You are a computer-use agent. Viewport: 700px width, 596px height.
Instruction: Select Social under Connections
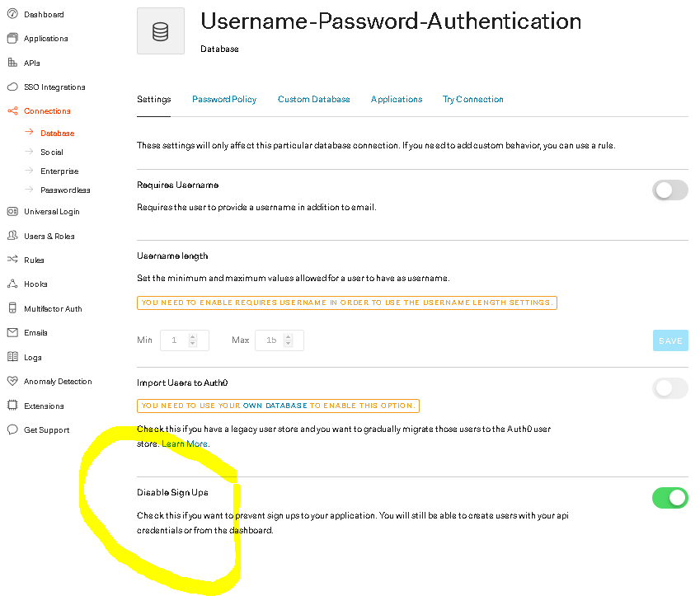(52, 153)
